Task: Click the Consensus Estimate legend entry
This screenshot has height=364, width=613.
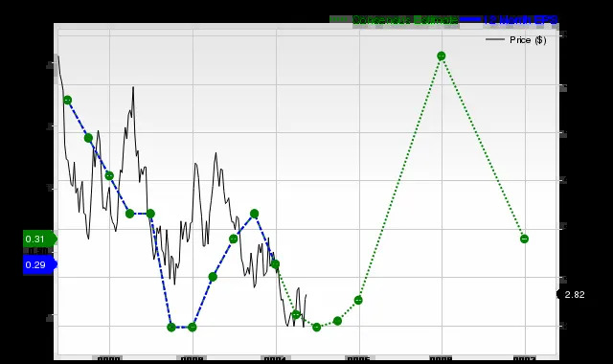Action: point(394,19)
